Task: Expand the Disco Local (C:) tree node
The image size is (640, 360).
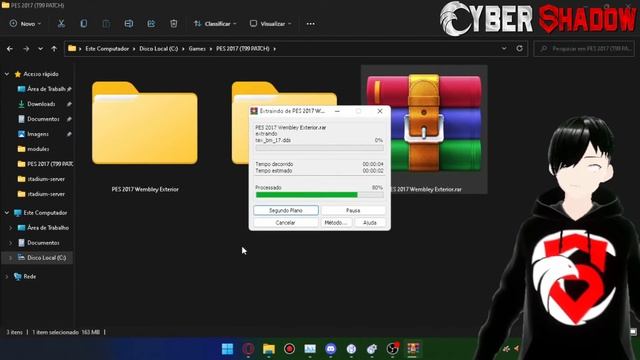Action: 10,258
